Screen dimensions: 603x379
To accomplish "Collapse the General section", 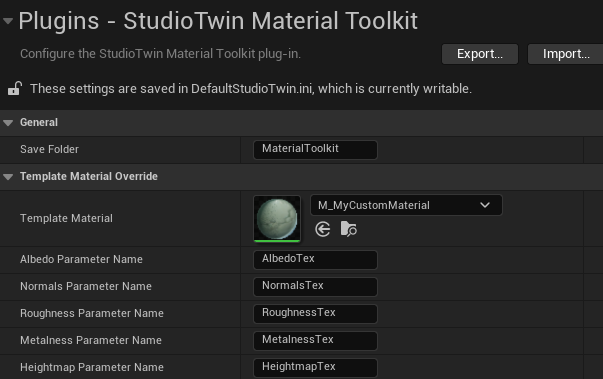I will pos(8,123).
